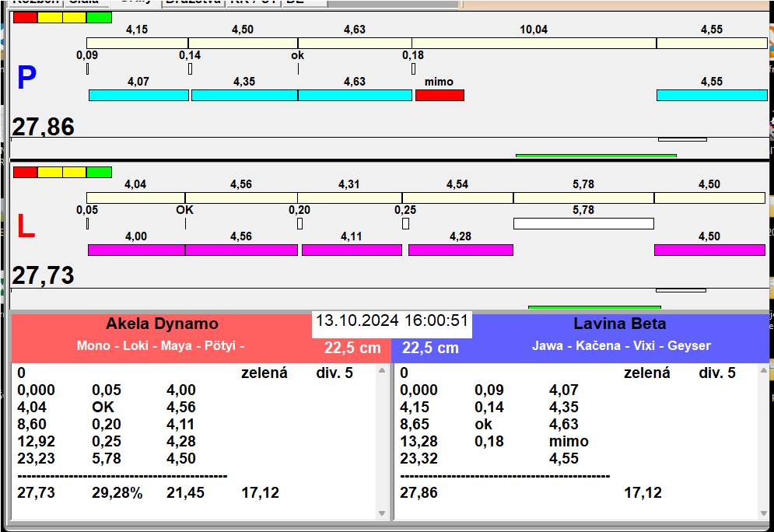This screenshot has height=532, width=774.
Task: Select the cyan 4,07 run bar
Action: (x=138, y=95)
